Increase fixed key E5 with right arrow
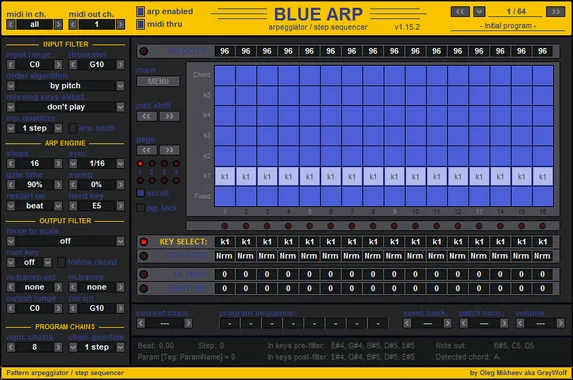The width and height of the screenshot is (573, 380). pyautogui.click(x=120, y=206)
